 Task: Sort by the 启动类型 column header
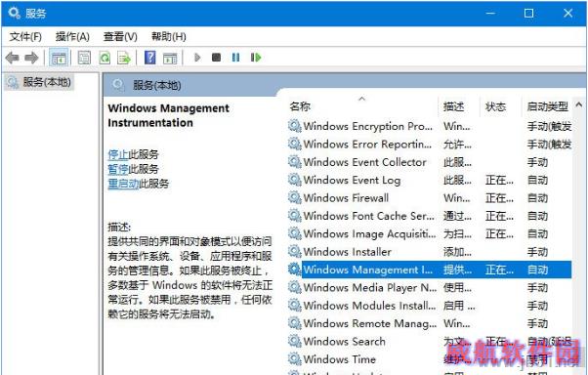pyautogui.click(x=548, y=106)
